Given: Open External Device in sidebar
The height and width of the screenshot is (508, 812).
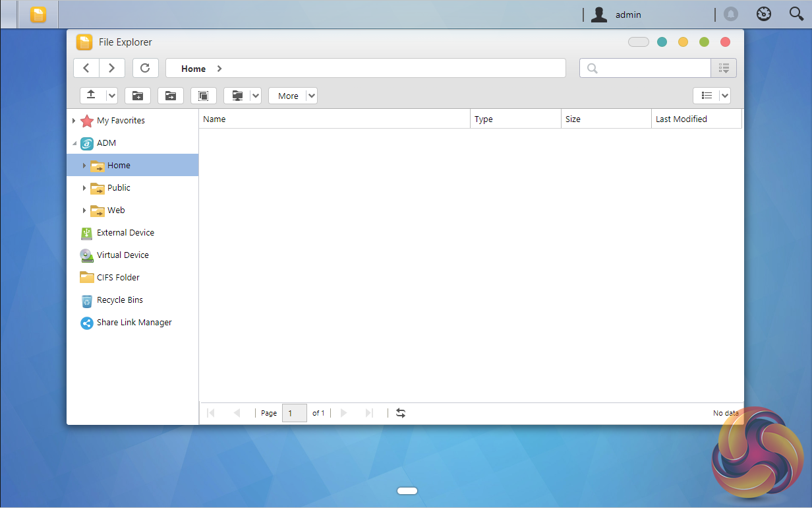Looking at the screenshot, I should [x=125, y=233].
